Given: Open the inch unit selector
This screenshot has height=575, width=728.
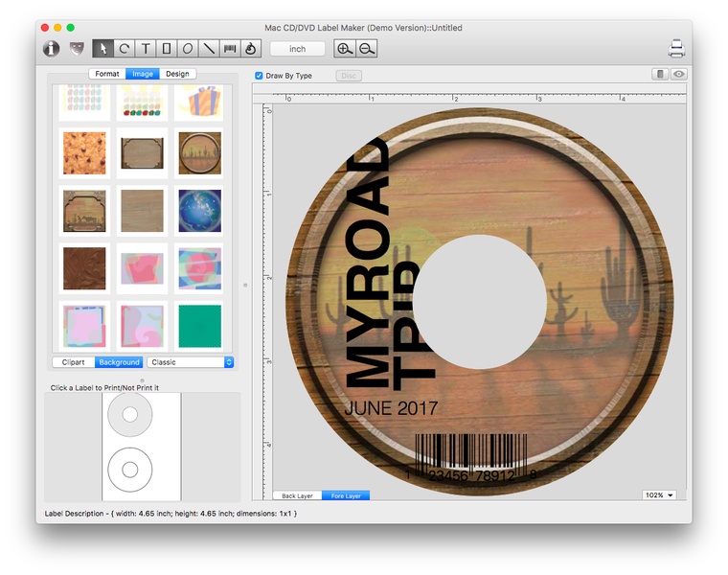Looking at the screenshot, I should point(298,48).
